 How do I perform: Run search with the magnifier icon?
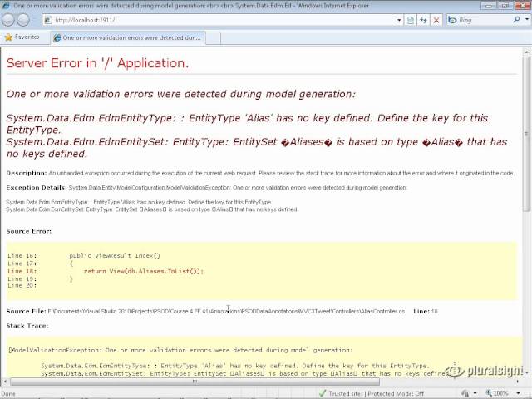coord(516,20)
